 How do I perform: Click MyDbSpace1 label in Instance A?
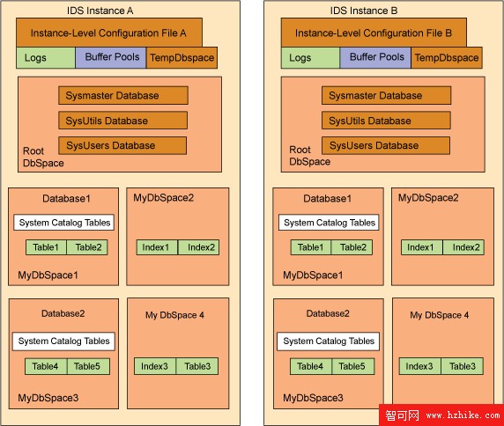point(48,275)
